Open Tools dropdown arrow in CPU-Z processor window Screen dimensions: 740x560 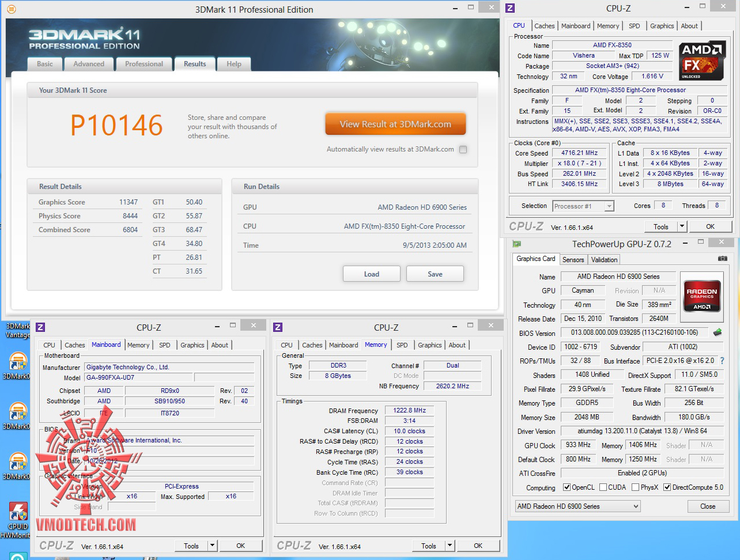pyautogui.click(x=682, y=226)
